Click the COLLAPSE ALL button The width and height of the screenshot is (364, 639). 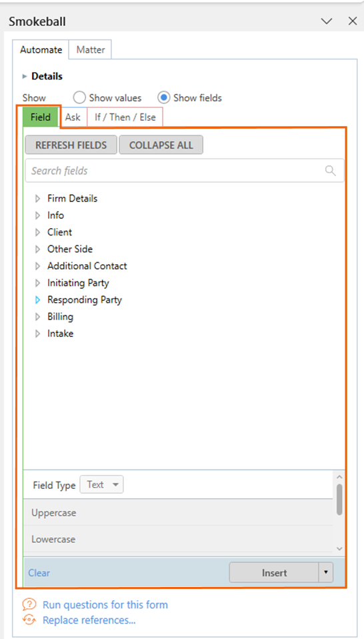(161, 145)
